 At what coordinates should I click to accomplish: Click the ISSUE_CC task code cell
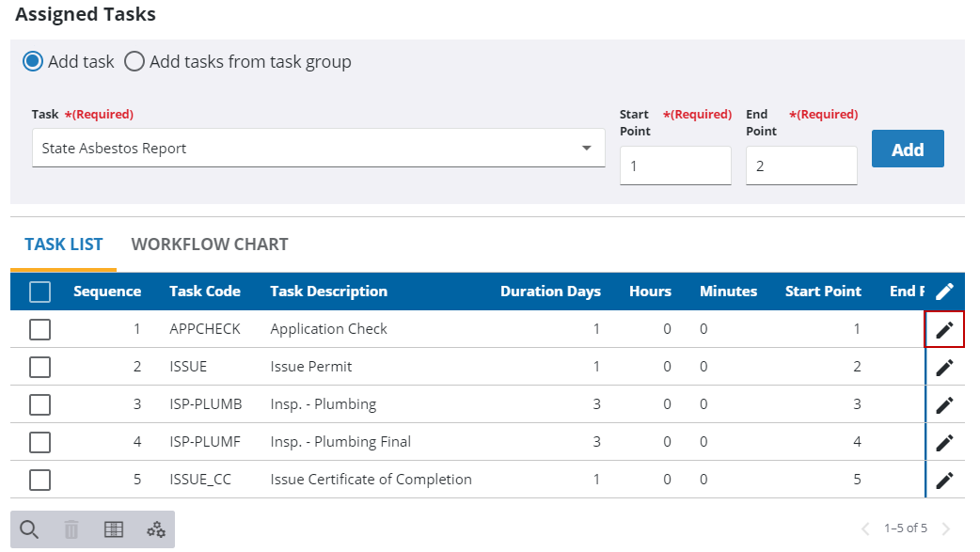click(x=200, y=480)
